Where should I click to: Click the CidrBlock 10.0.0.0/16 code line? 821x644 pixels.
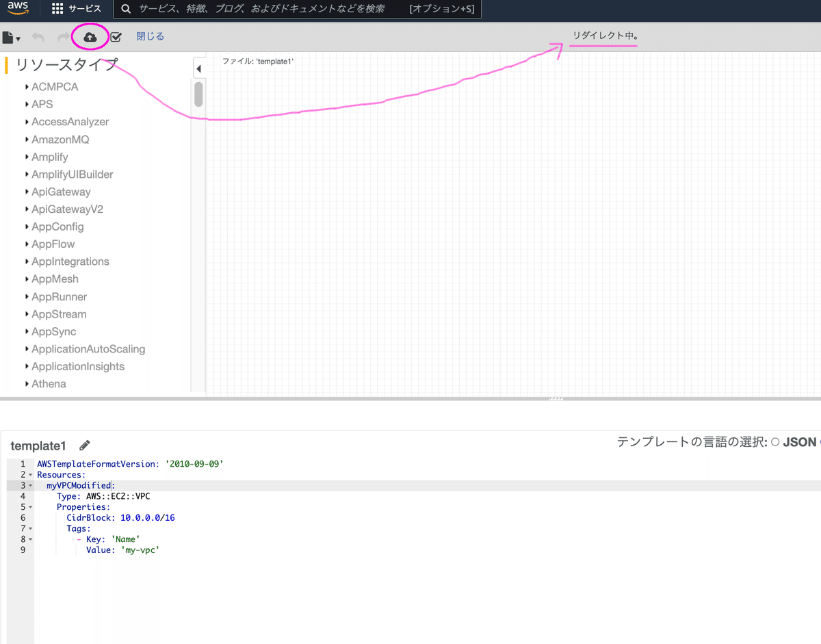point(120,517)
